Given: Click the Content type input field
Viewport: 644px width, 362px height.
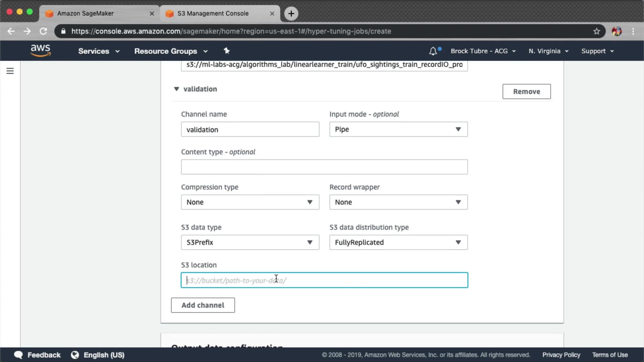Looking at the screenshot, I should (324, 167).
